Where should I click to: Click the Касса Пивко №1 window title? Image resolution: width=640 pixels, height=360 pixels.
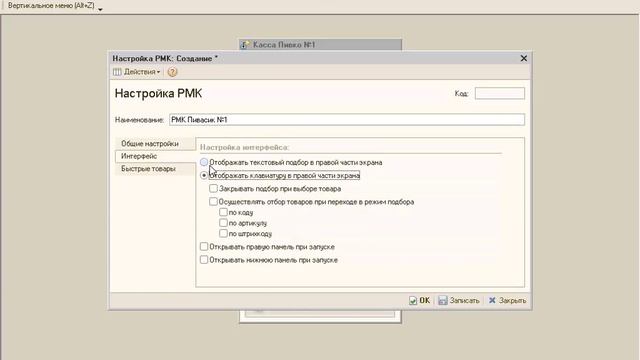[x=284, y=44]
